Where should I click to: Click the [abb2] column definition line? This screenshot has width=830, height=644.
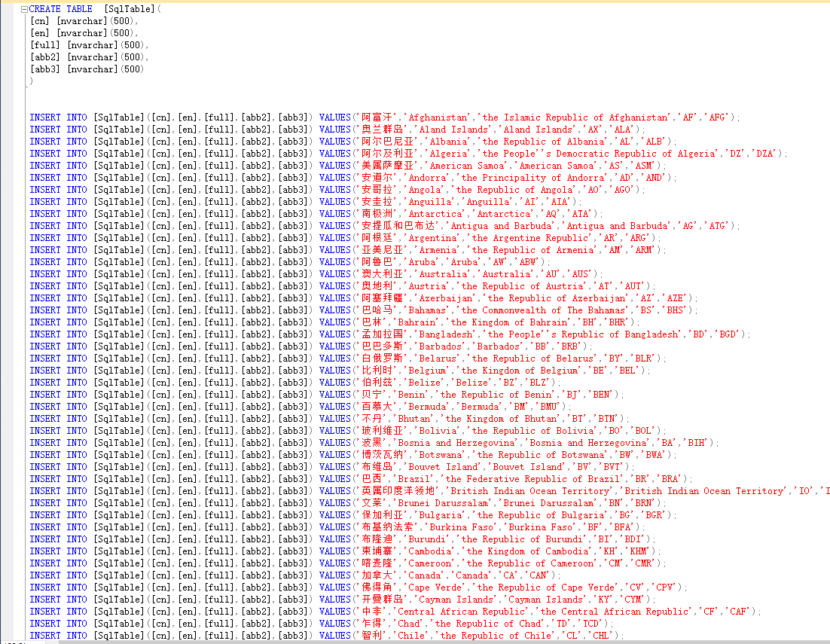pyautogui.click(x=89, y=57)
